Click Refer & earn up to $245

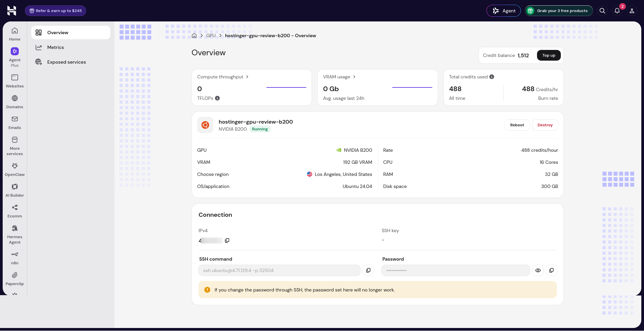(x=55, y=11)
